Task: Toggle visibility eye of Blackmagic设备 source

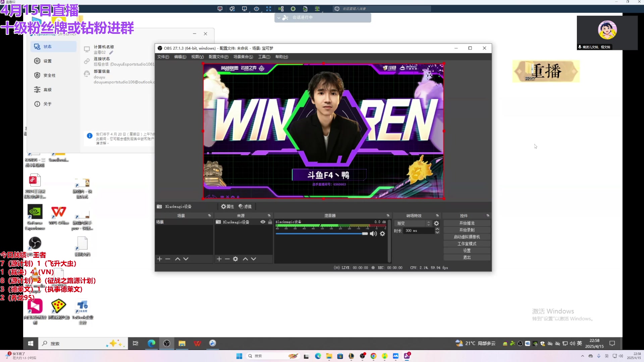Action: (263, 222)
